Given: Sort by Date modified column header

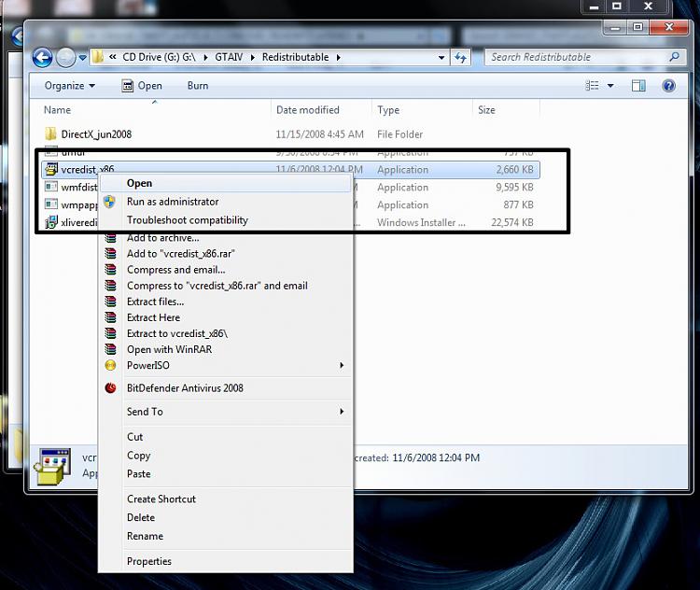Looking at the screenshot, I should pos(308,110).
